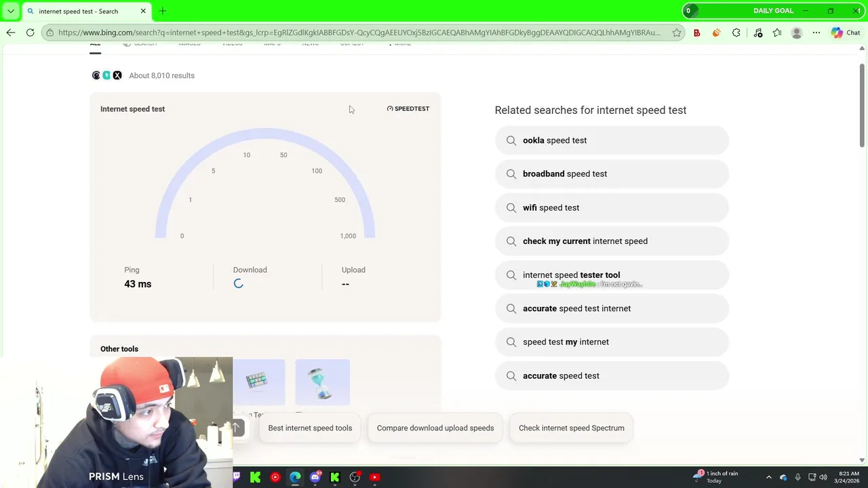This screenshot has height=488, width=868.
Task: Open the volume speaker tray icon
Action: coord(823,477)
